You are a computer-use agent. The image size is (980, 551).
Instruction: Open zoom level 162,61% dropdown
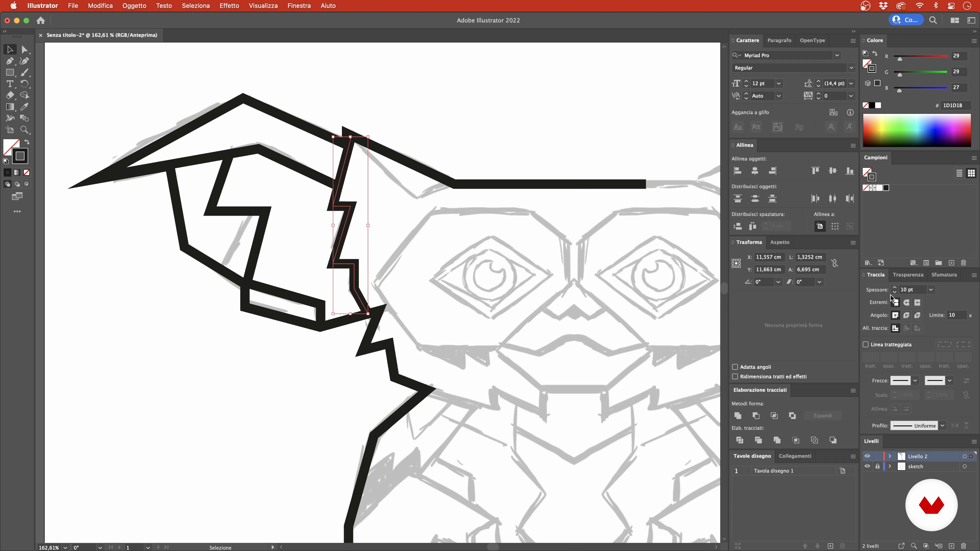(x=65, y=548)
